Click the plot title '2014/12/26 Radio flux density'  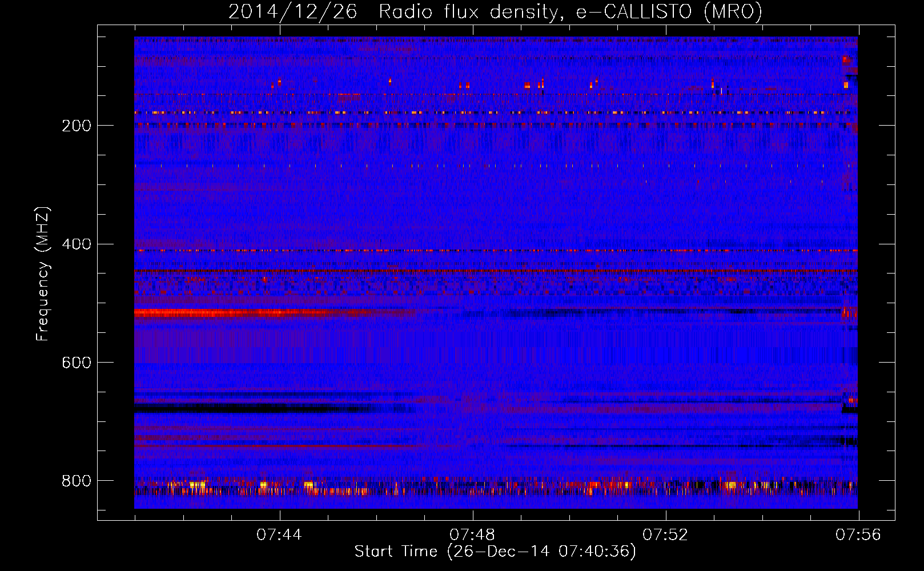tap(495, 11)
